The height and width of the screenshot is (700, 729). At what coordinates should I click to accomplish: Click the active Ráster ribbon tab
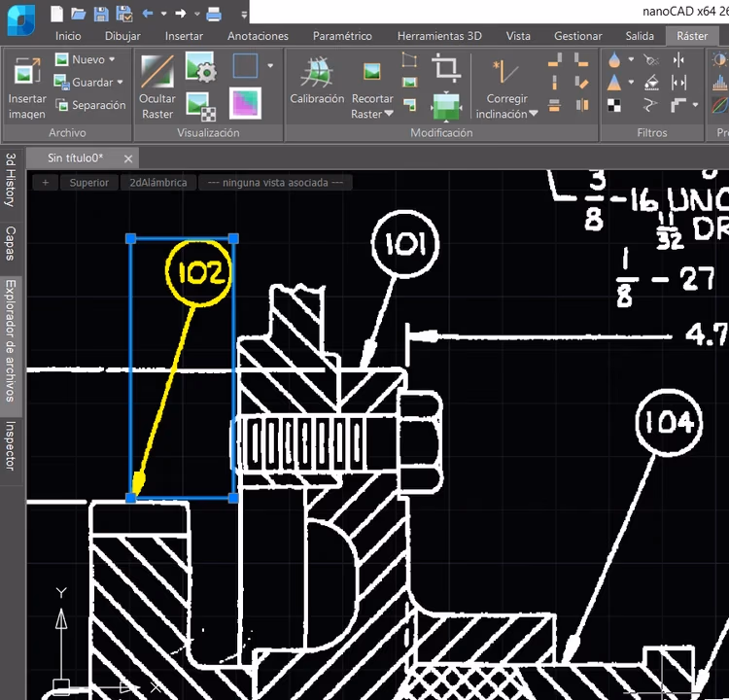click(692, 36)
